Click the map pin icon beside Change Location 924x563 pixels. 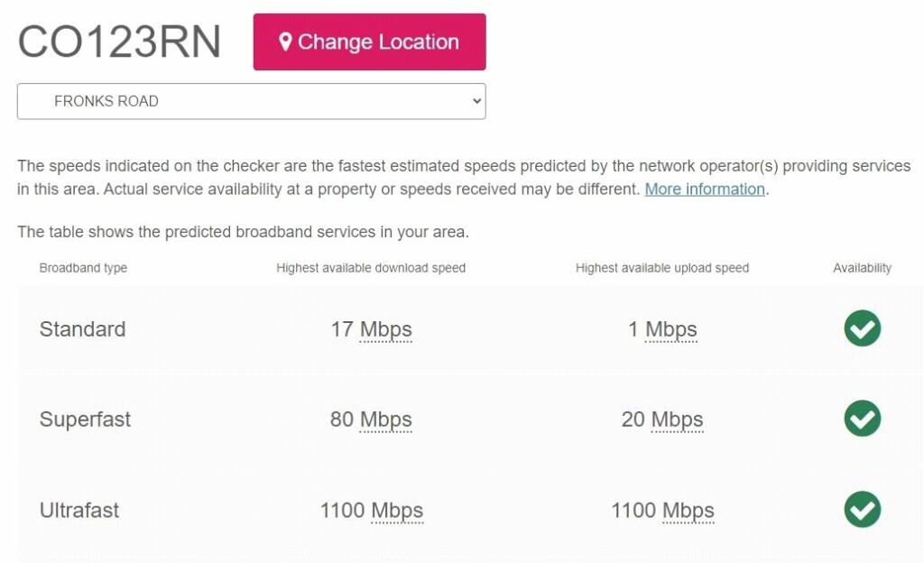(x=285, y=42)
